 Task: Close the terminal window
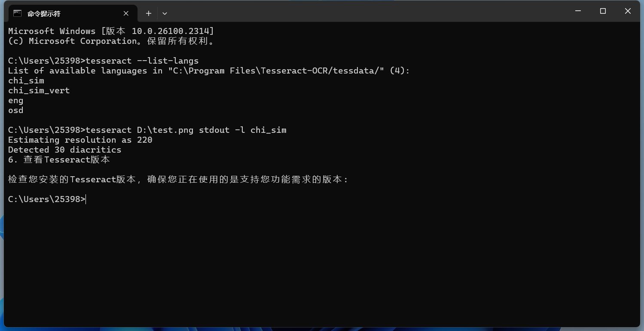point(628,11)
